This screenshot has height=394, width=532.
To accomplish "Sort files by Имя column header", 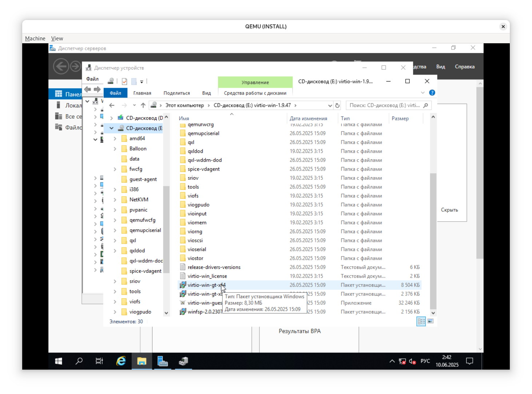I will [x=184, y=119].
